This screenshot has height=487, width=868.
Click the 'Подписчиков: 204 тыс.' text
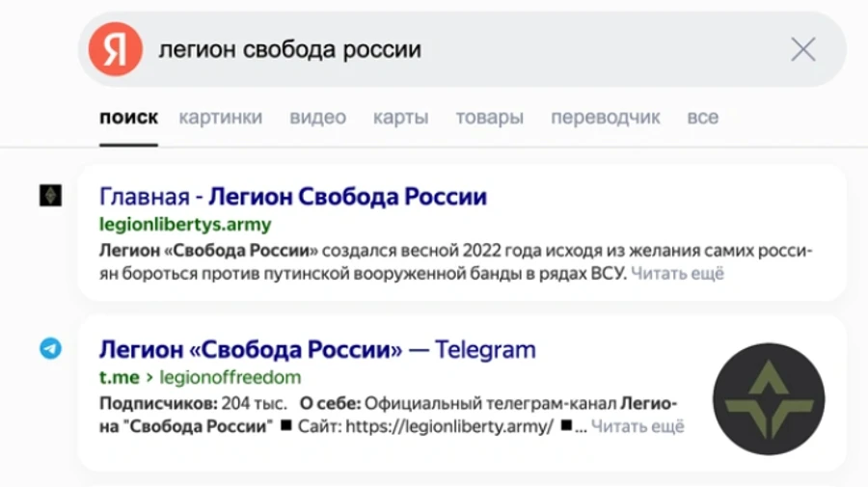[x=193, y=403]
